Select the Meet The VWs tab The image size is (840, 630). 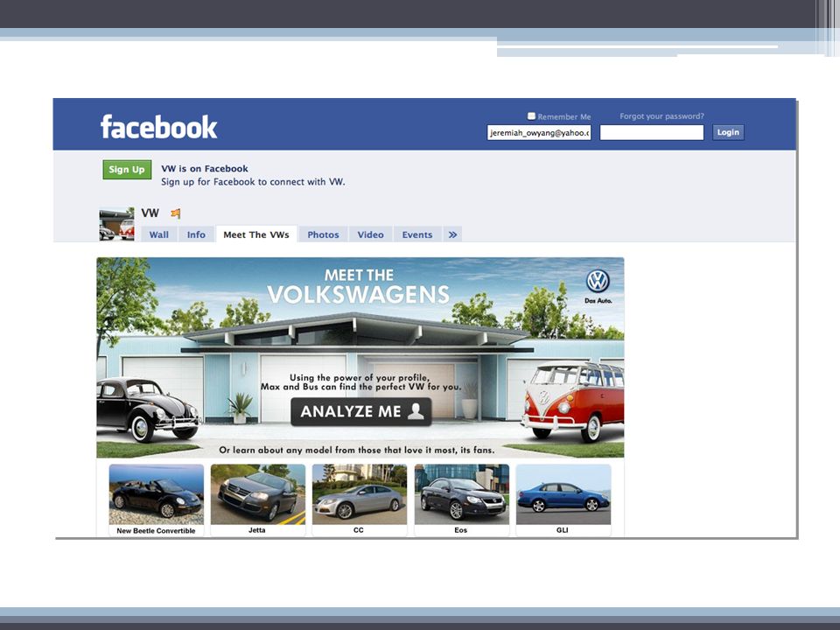256,234
